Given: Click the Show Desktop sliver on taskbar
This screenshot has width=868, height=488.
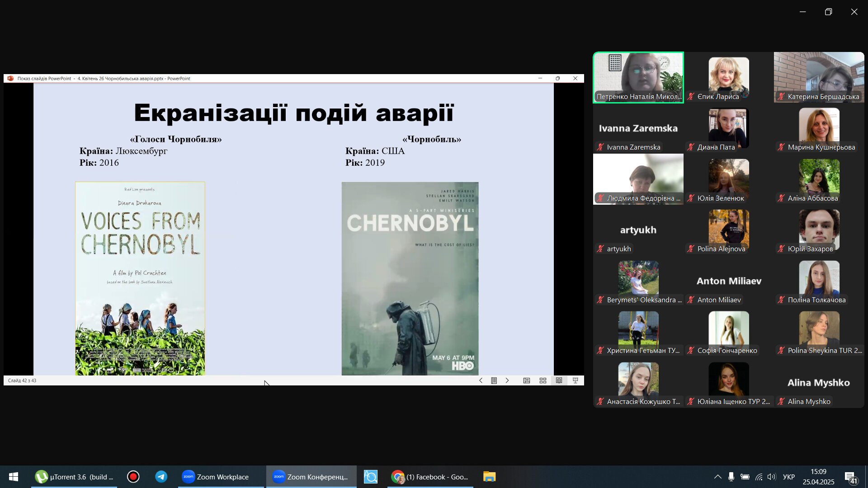Looking at the screenshot, I should [x=866, y=477].
